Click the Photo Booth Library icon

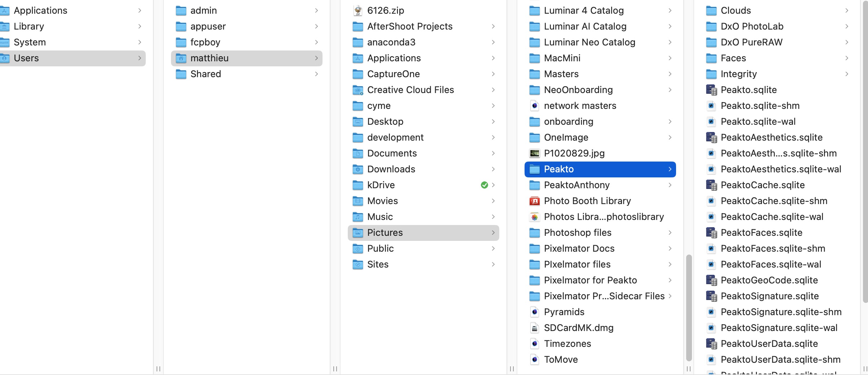(x=534, y=201)
